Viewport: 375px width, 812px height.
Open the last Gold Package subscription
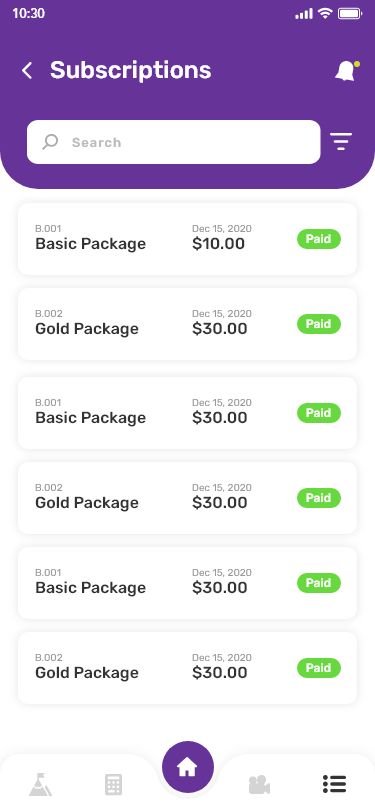click(x=188, y=668)
